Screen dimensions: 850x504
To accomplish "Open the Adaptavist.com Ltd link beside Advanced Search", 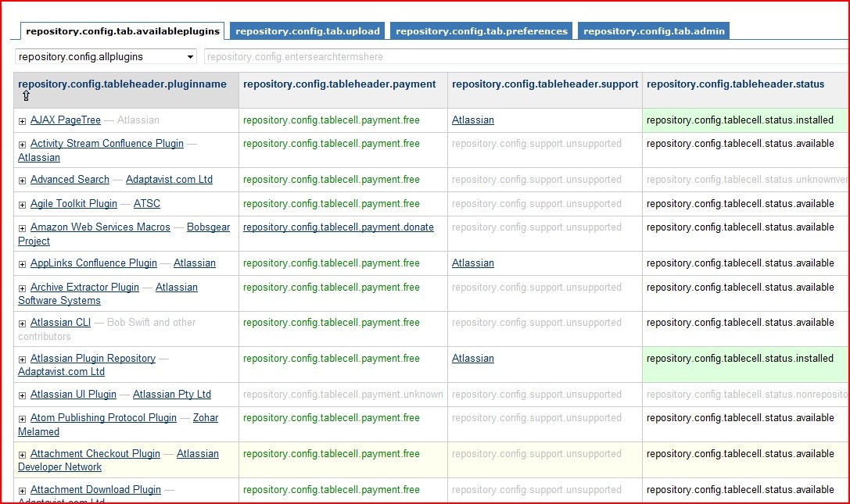I will (x=169, y=180).
